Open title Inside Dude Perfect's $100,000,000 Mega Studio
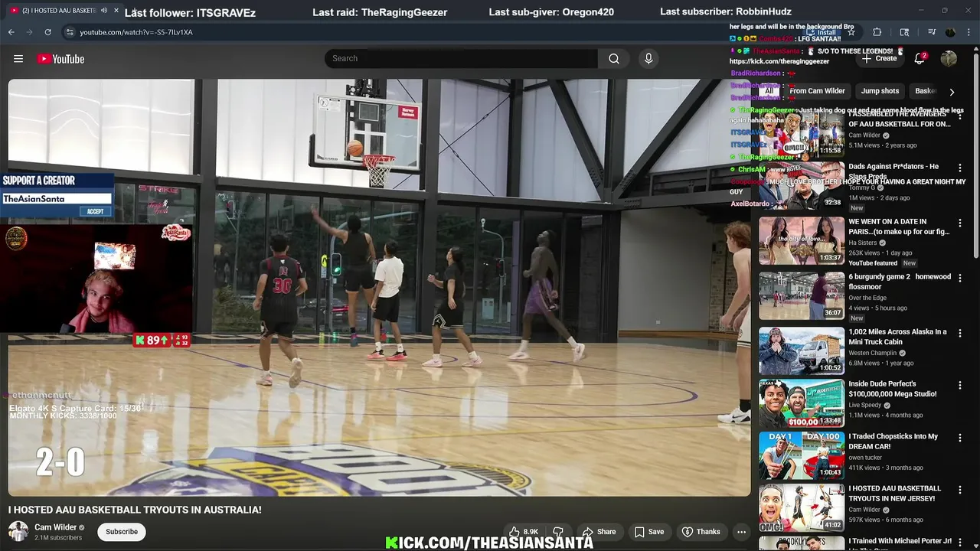980x551 pixels. coord(893,389)
